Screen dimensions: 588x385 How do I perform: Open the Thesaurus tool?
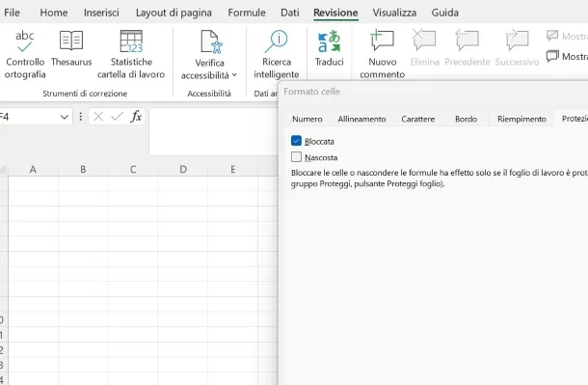[71, 49]
